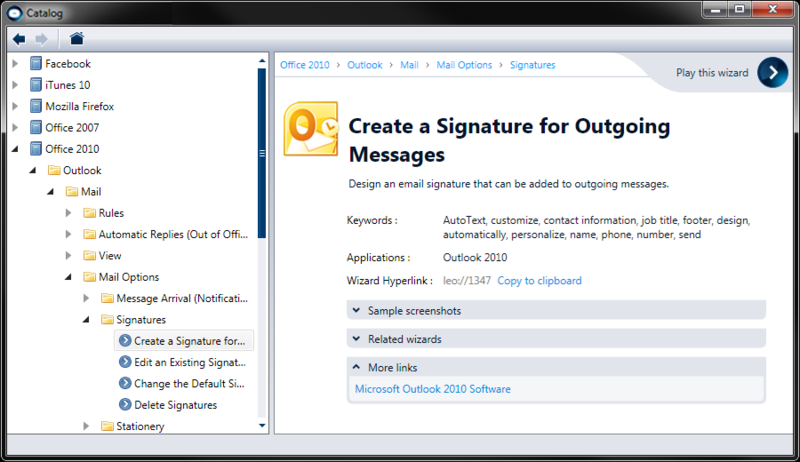Click wizard icon beside Edit an Existing Signature
800x462 pixels.
click(x=125, y=362)
